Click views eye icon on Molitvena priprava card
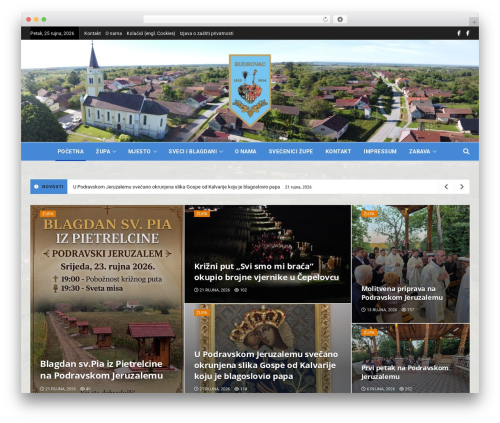500x423 pixels. coord(404,310)
